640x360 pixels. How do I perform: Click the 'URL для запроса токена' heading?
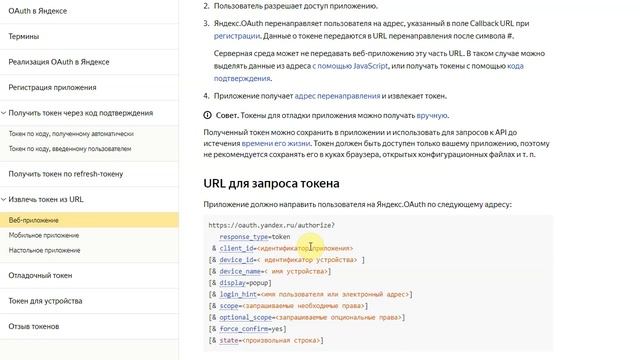[x=271, y=183]
